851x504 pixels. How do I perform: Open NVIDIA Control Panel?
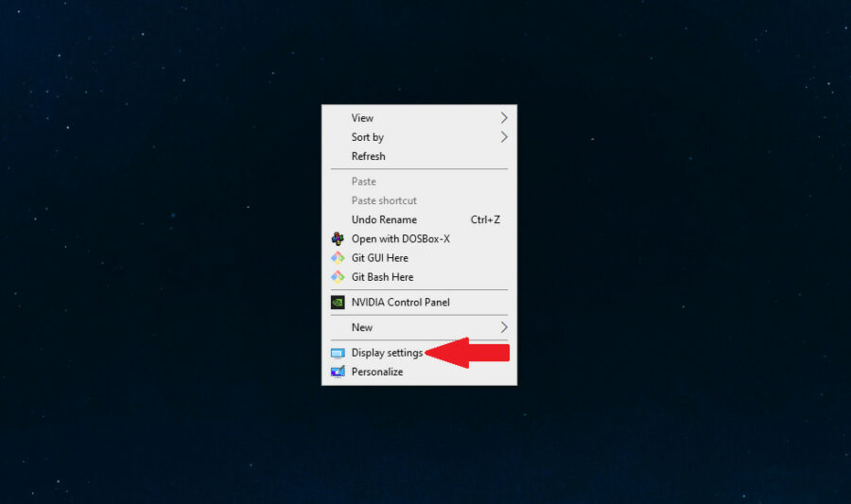coord(419,303)
